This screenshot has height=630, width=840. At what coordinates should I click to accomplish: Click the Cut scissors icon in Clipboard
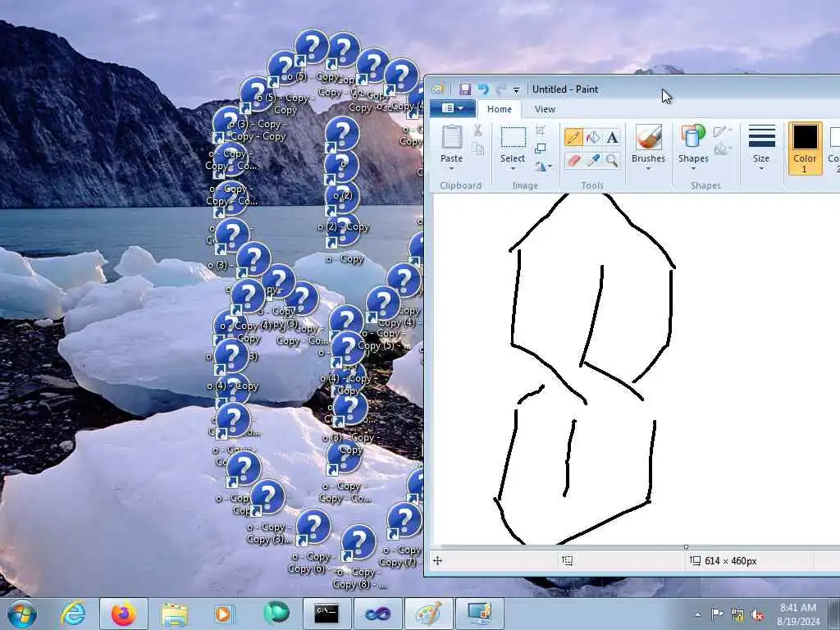tap(477, 130)
